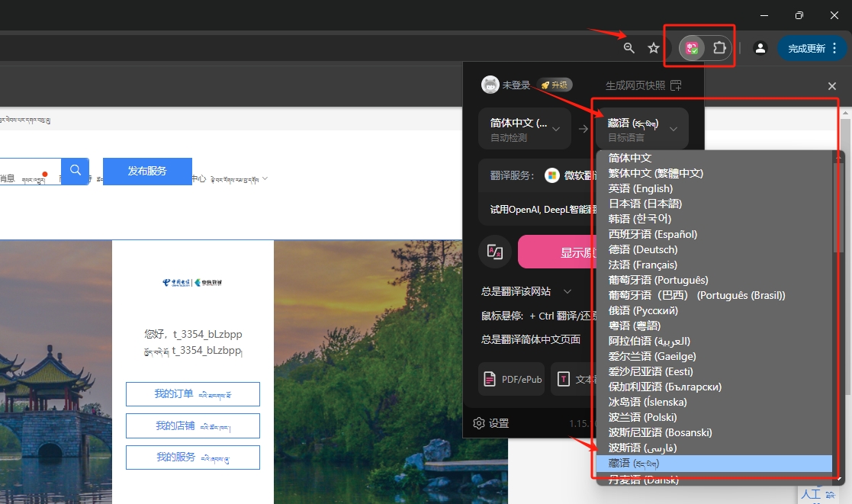
Task: Open the 我的订单 link
Action: pyautogui.click(x=192, y=394)
